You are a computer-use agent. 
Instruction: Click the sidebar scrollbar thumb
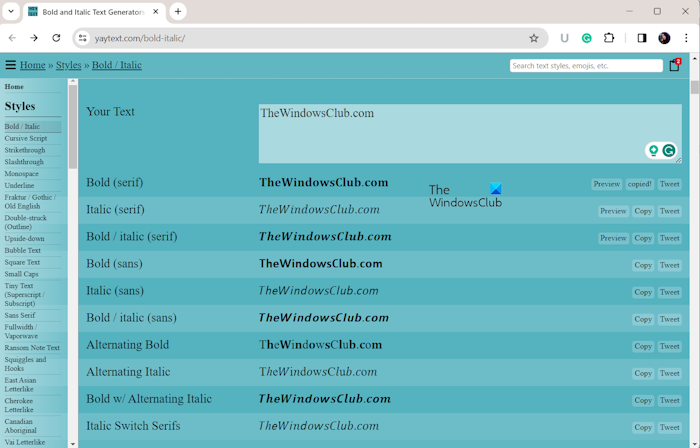(x=73, y=127)
